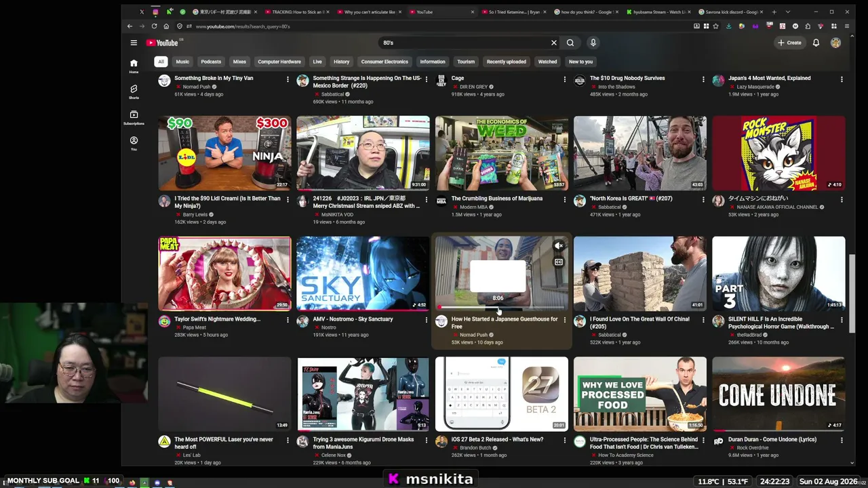
Task: Open a new browser tab
Action: coord(774,12)
